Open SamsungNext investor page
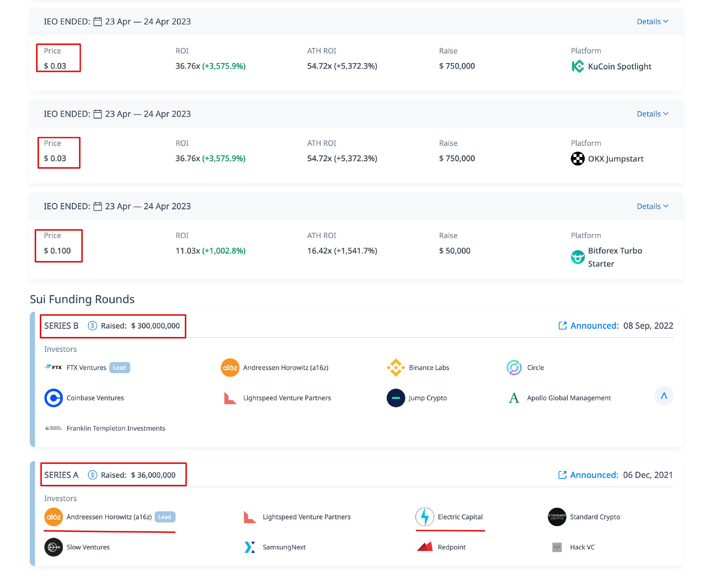 pos(284,547)
